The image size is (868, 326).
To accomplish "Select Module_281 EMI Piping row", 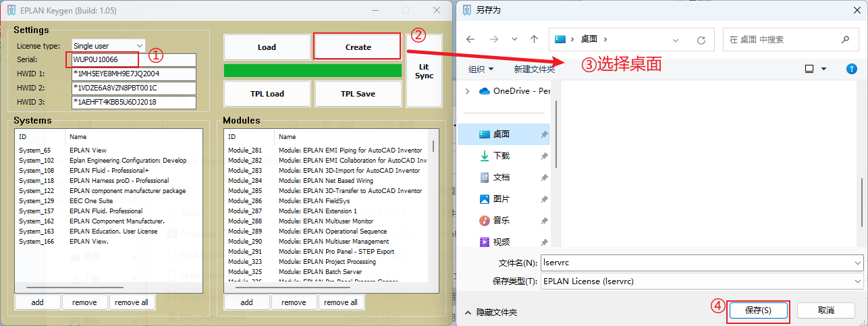I will pyautogui.click(x=327, y=150).
